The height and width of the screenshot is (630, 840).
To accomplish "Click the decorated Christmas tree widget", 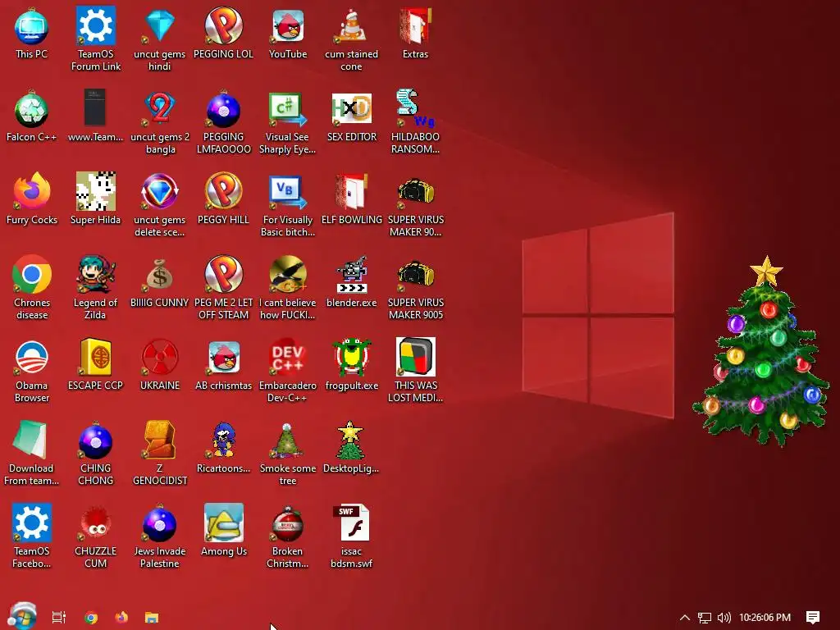I will [762, 351].
